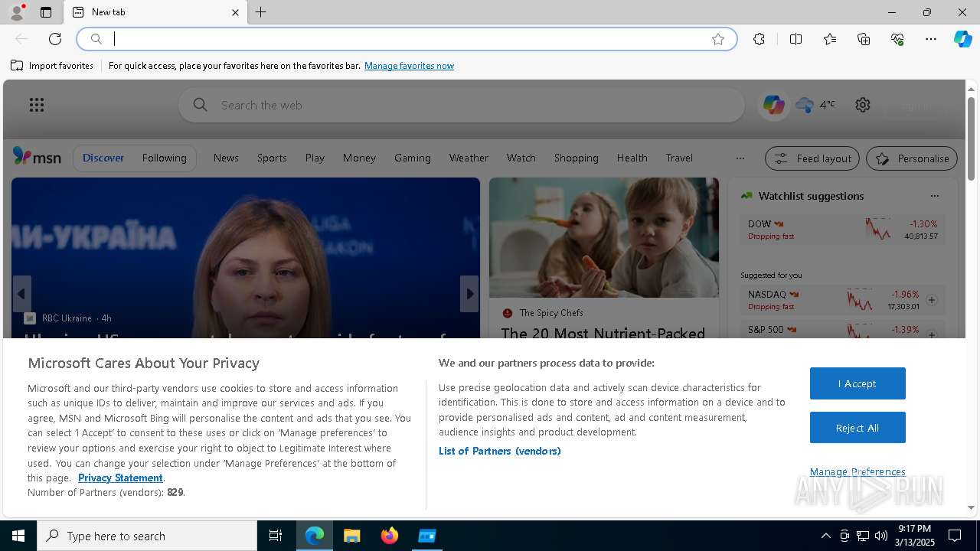The height and width of the screenshot is (551, 980).
Task: Open List of Partners (vendors) link
Action: pos(500,451)
